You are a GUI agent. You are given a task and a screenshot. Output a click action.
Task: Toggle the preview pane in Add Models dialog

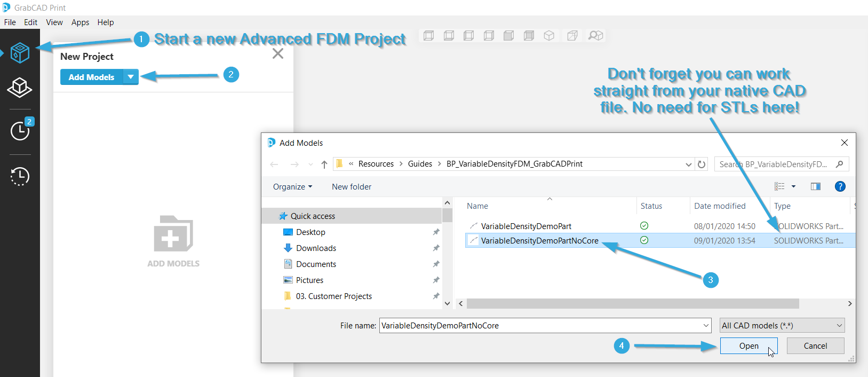tap(815, 186)
